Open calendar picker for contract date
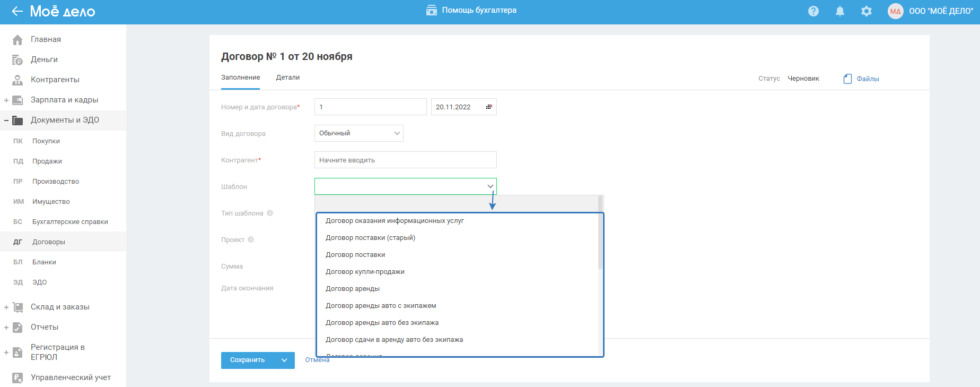This screenshot has width=980, height=387. point(489,107)
